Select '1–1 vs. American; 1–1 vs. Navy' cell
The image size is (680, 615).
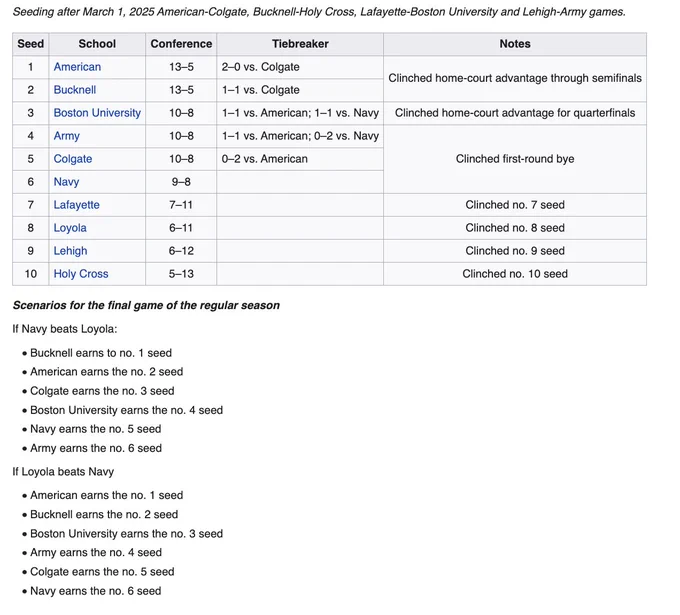click(300, 113)
